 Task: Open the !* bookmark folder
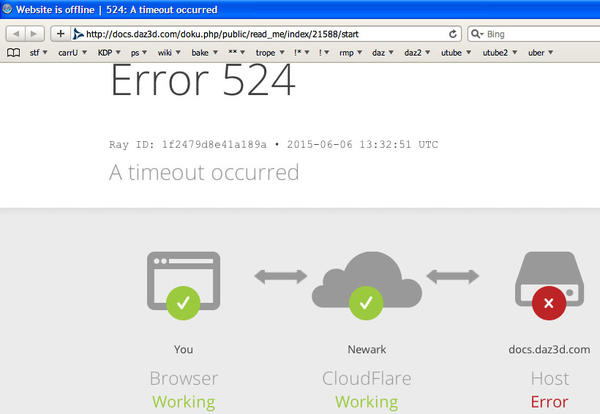[302, 52]
